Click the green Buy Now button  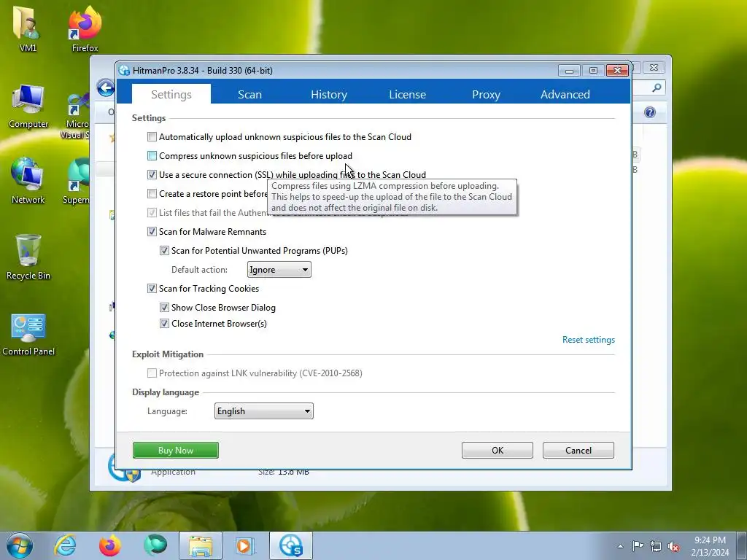tap(176, 451)
